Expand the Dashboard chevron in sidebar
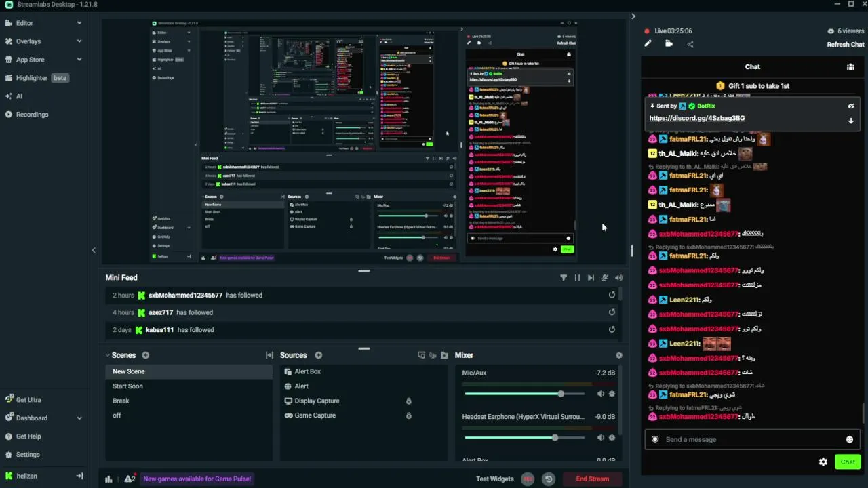 [x=79, y=418]
